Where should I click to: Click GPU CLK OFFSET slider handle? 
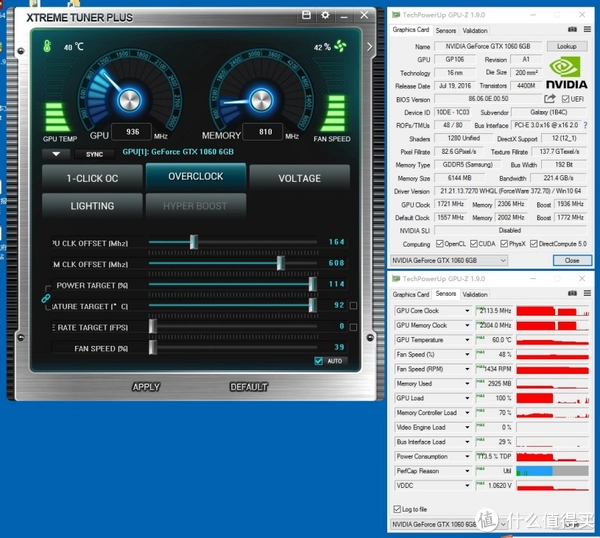(194, 242)
